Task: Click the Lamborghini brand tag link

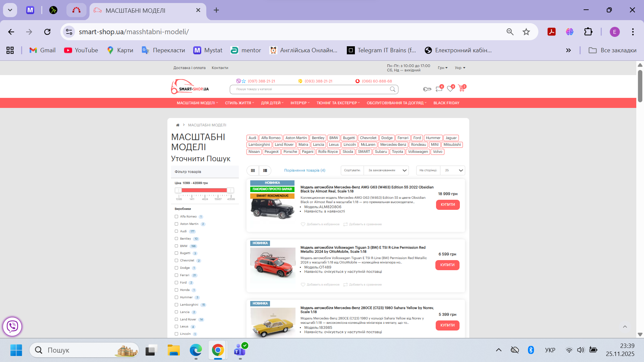Action: pos(259,145)
